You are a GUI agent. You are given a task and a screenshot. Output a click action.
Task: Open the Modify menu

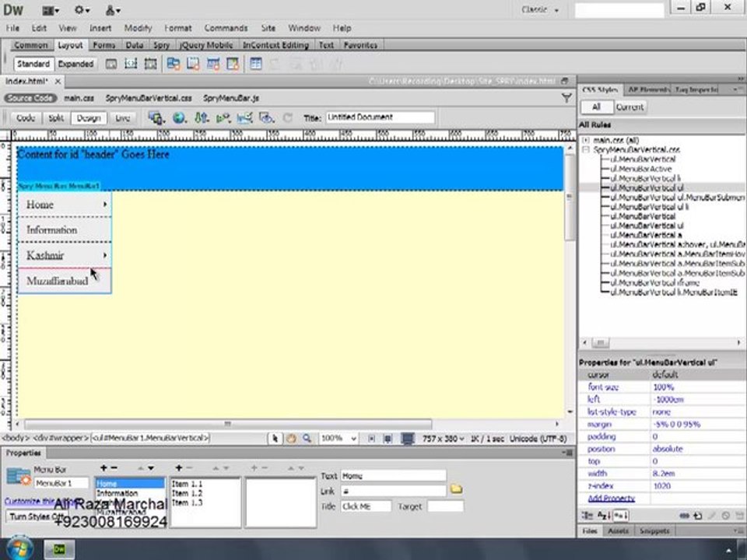(x=138, y=28)
